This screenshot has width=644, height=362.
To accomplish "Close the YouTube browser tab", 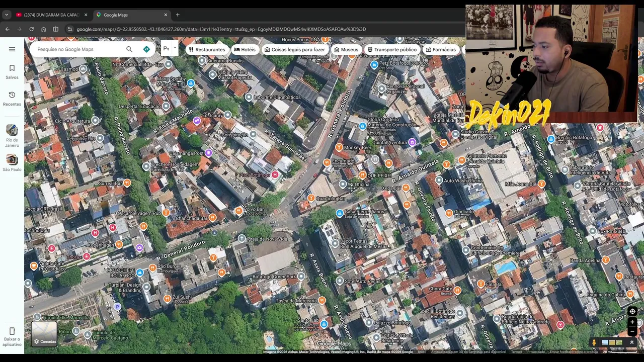I will coord(86,15).
